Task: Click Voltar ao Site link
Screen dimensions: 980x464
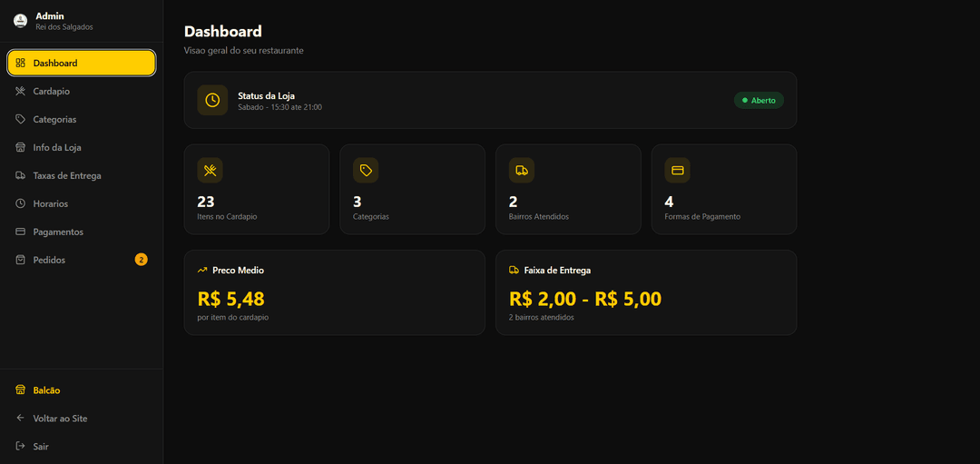Action: tap(60, 419)
